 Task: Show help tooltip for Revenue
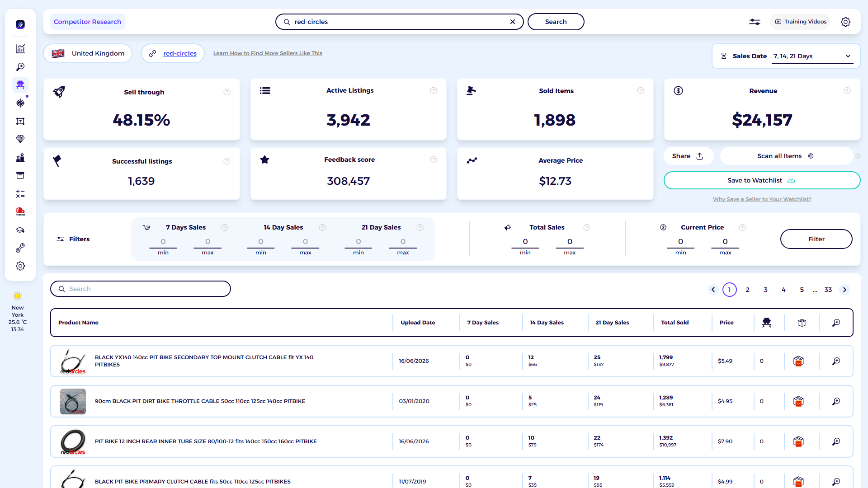coord(847,91)
